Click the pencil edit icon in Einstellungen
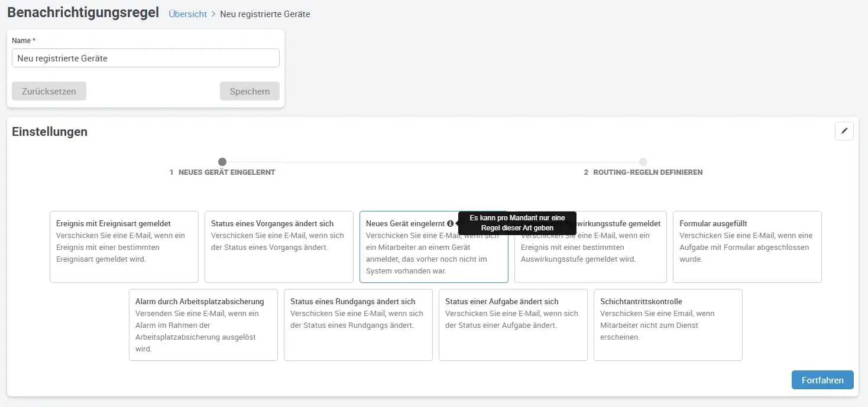868x407 pixels. [844, 131]
